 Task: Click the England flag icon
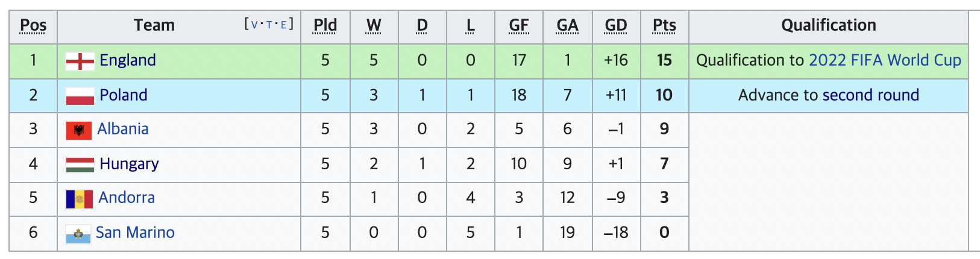[80, 61]
